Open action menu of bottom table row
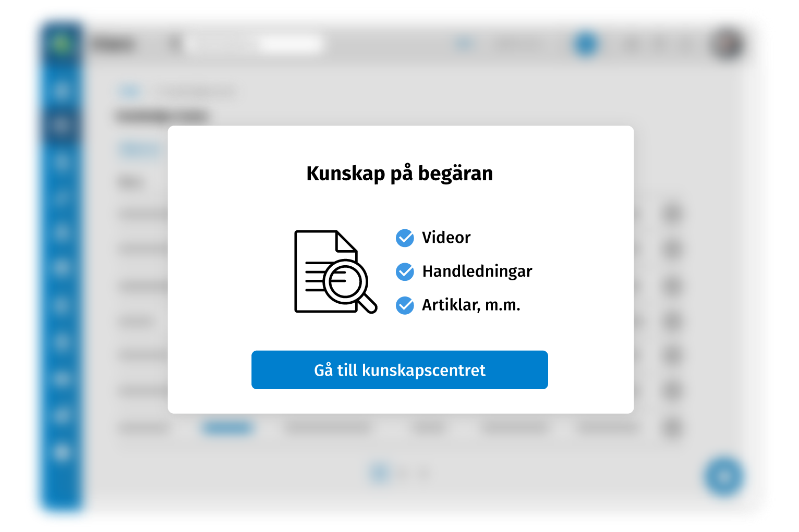This screenshot has width=799, height=532. point(672,428)
